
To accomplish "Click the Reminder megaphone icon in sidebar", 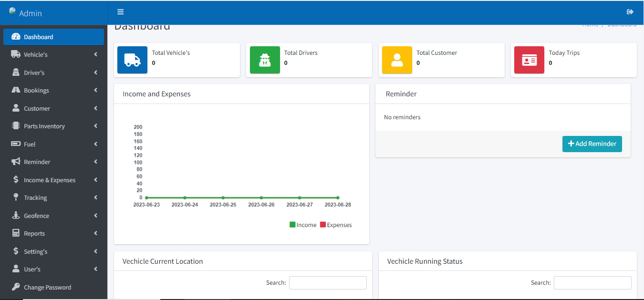I will (16, 162).
